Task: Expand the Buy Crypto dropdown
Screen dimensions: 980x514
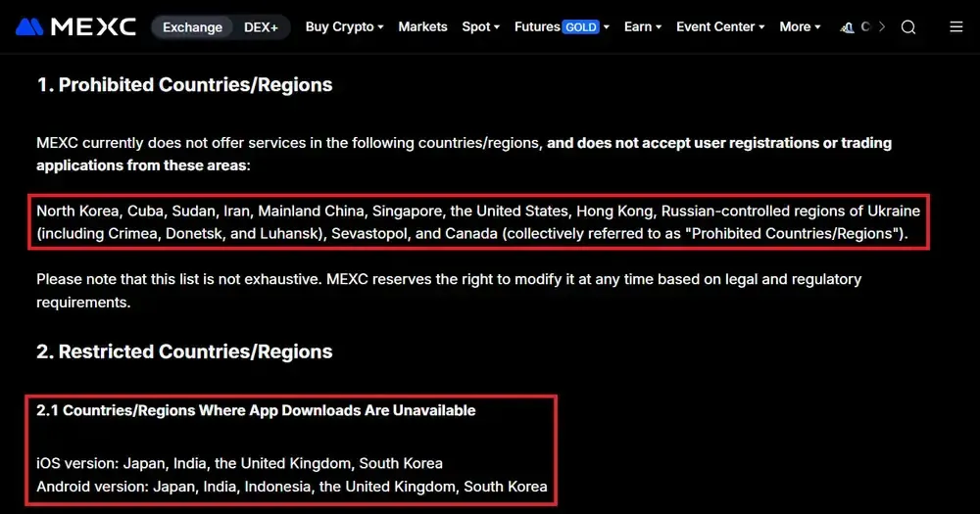Action: (344, 26)
